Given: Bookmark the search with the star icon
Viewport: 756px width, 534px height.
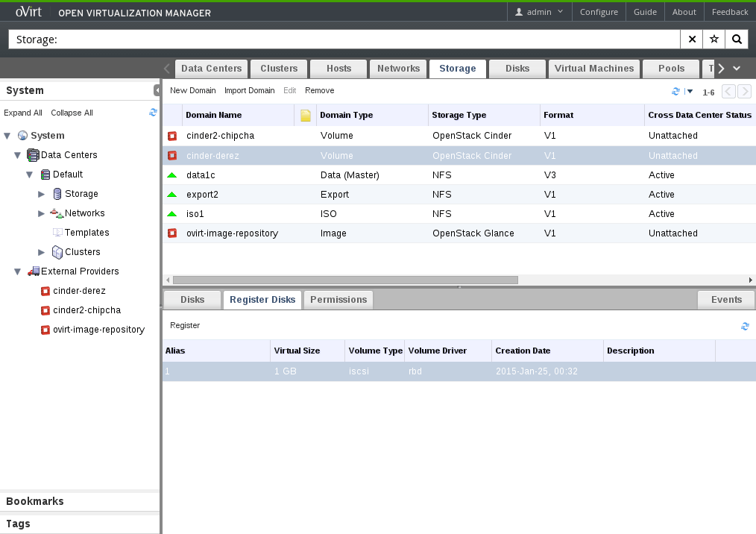Looking at the screenshot, I should click(714, 40).
